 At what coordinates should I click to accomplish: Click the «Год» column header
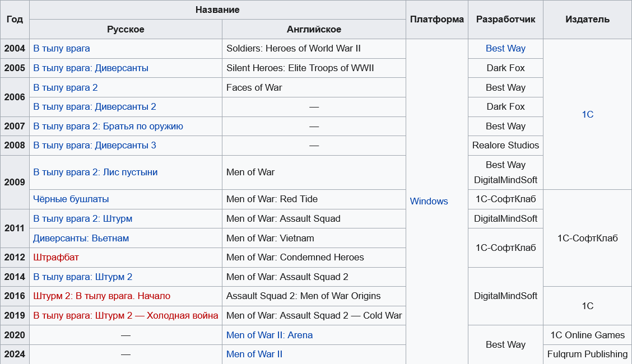coord(15,20)
